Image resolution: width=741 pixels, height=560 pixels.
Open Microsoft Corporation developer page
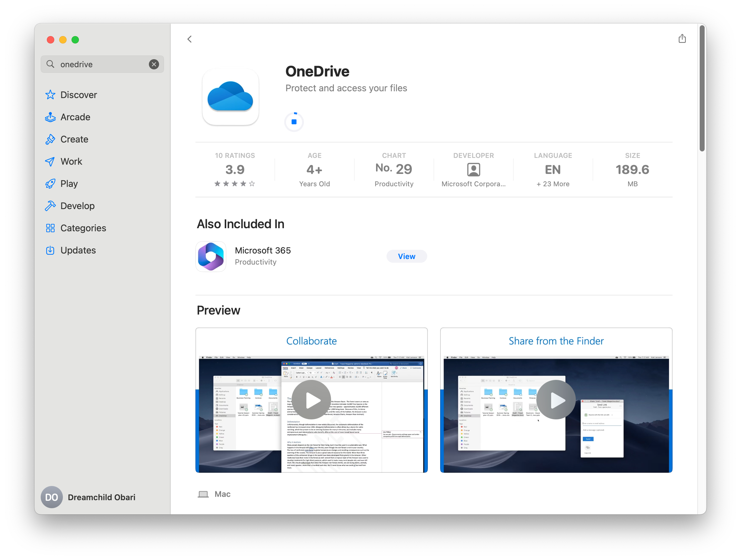[473, 170]
